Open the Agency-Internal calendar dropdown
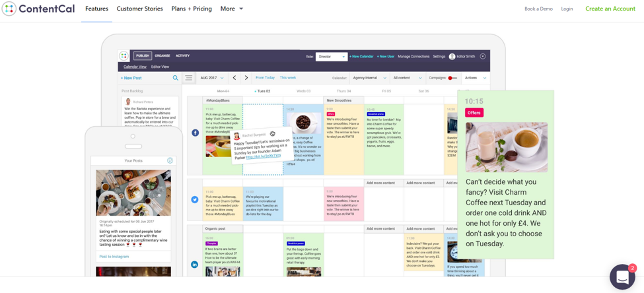 (370, 78)
